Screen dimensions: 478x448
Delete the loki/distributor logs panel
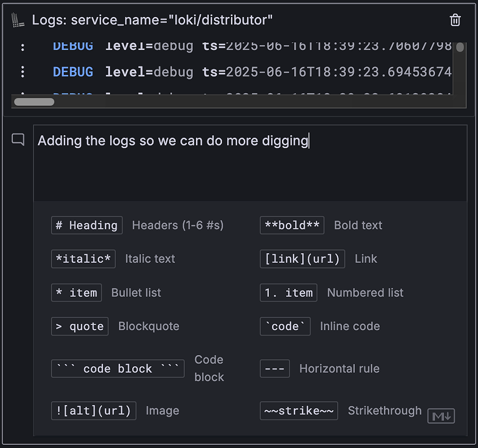(455, 19)
